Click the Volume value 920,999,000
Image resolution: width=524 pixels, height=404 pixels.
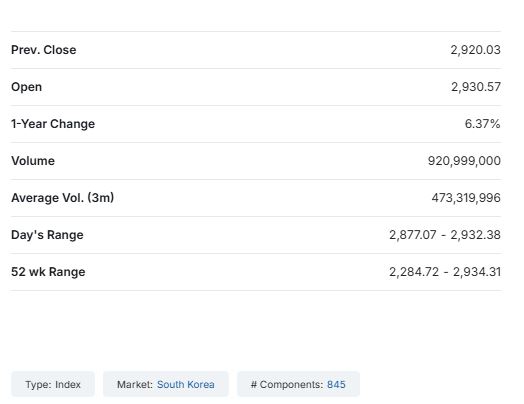tap(464, 161)
